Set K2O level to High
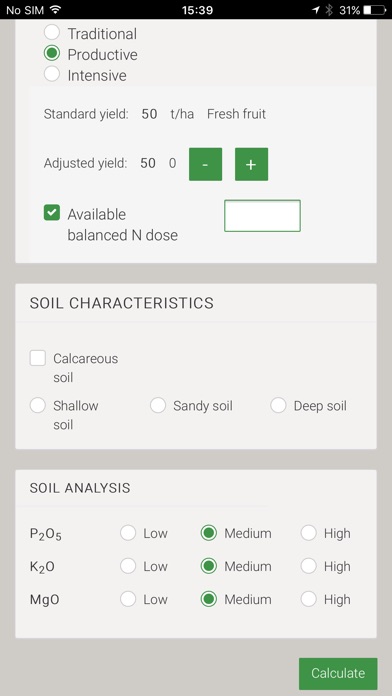 (x=309, y=566)
